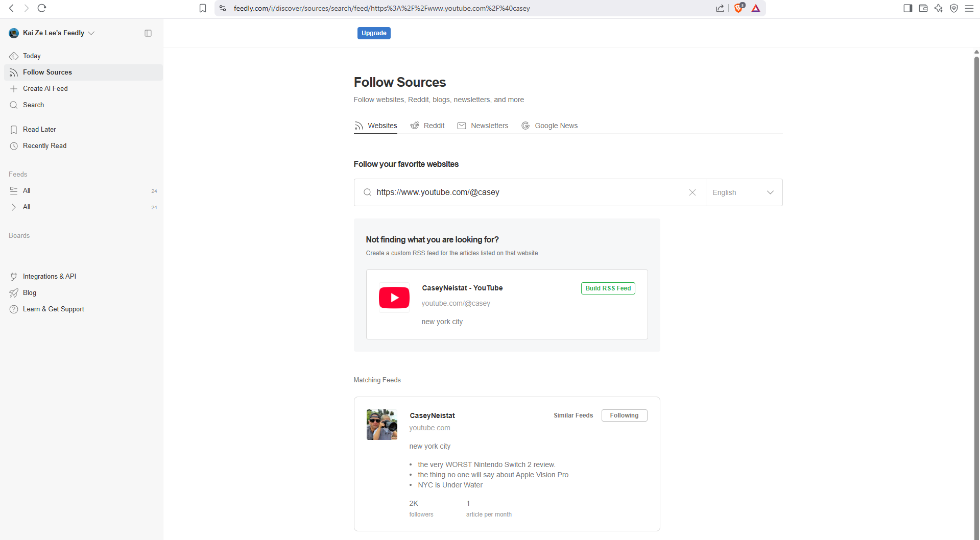This screenshot has width=980, height=540.
Task: Switch to Newsletters tab
Action: [483, 126]
